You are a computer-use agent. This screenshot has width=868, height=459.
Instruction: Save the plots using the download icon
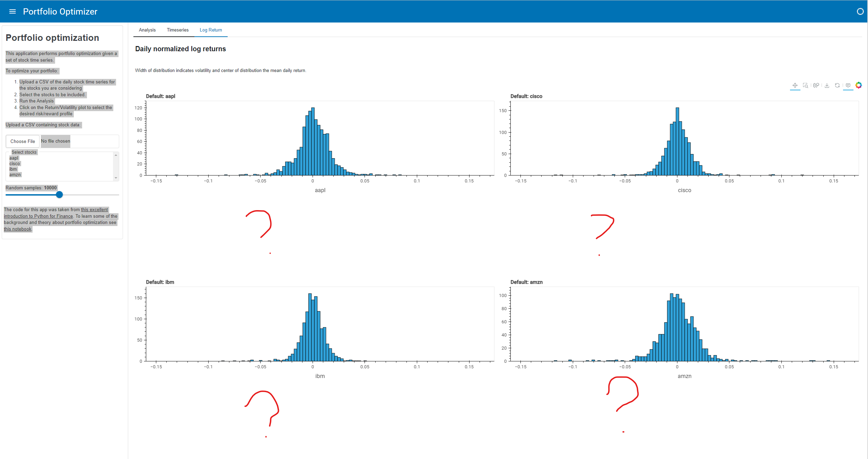[827, 85]
